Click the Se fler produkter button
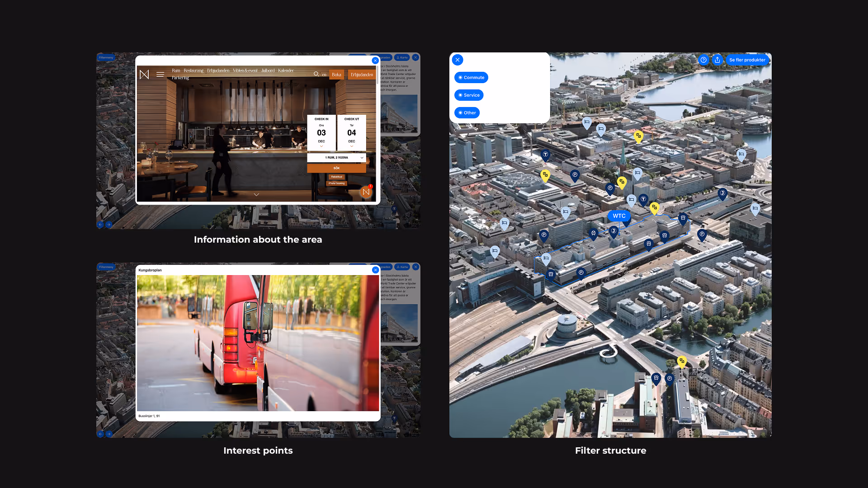 coord(747,60)
